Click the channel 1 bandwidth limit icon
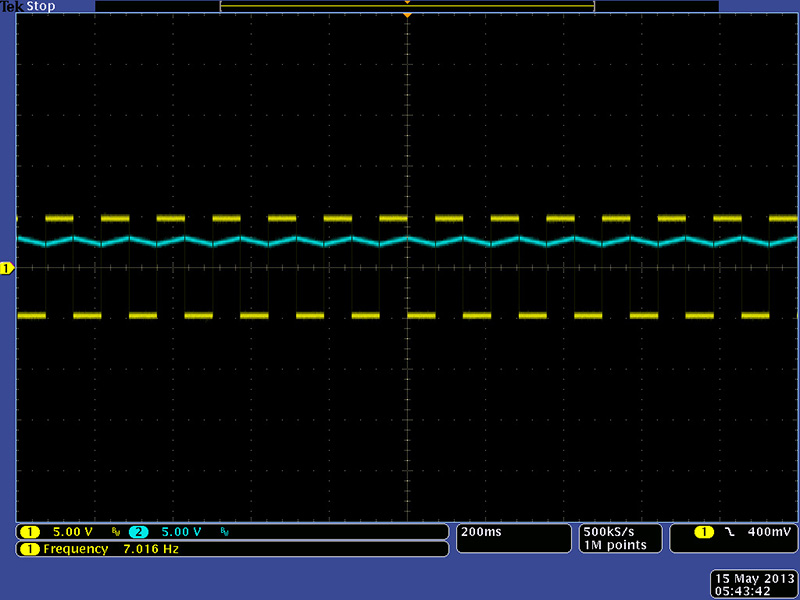 pos(115,532)
